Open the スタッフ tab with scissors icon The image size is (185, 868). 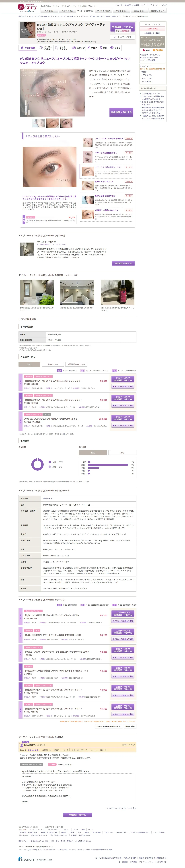tap(78, 48)
